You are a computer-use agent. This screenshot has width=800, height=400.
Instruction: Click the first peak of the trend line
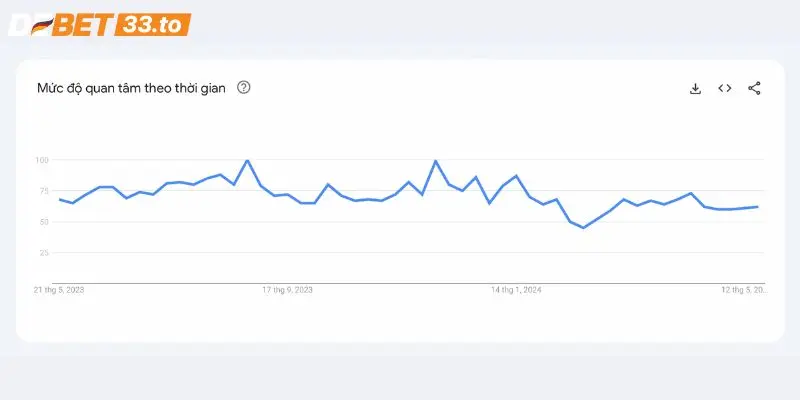(247, 160)
